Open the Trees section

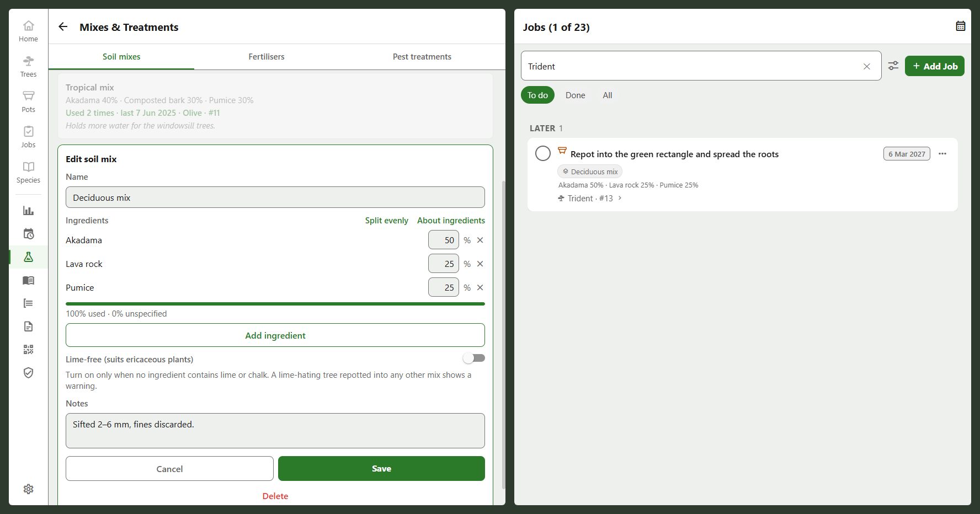coord(28,67)
